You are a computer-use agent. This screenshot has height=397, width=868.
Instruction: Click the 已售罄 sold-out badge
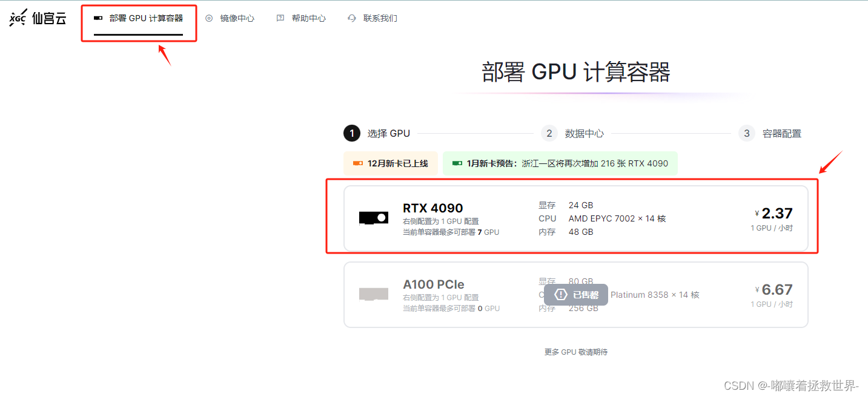[576, 295]
